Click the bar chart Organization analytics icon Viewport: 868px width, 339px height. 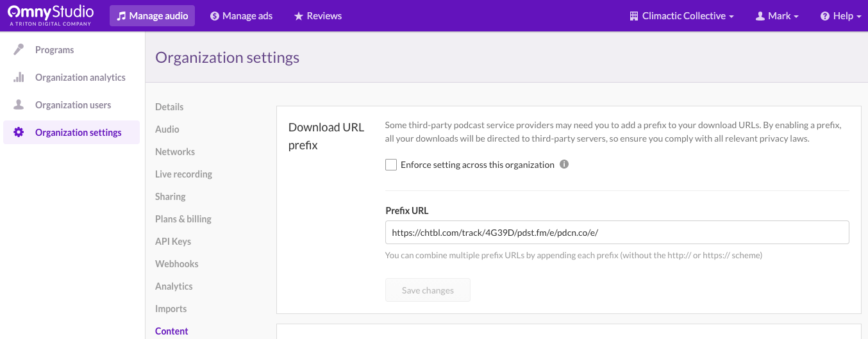pos(19,78)
